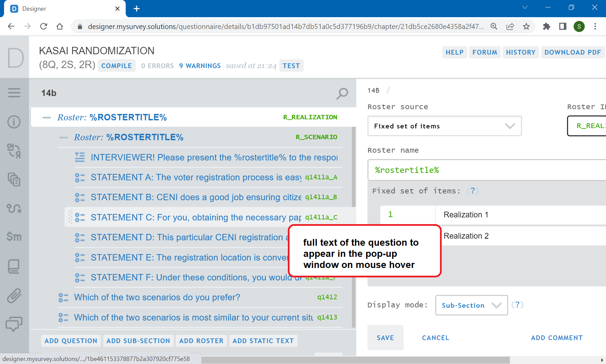Open the scenarios panel
The width and height of the screenshot is (606, 364).
point(14,209)
